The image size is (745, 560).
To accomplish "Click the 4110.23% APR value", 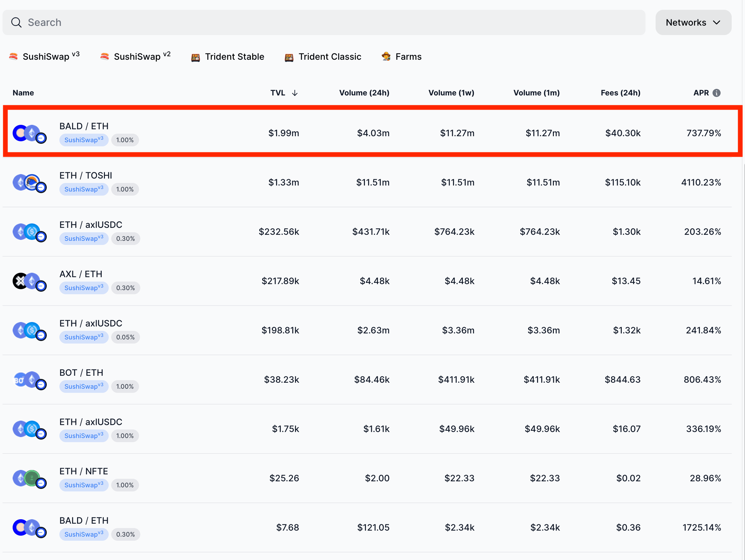I will [x=701, y=183].
